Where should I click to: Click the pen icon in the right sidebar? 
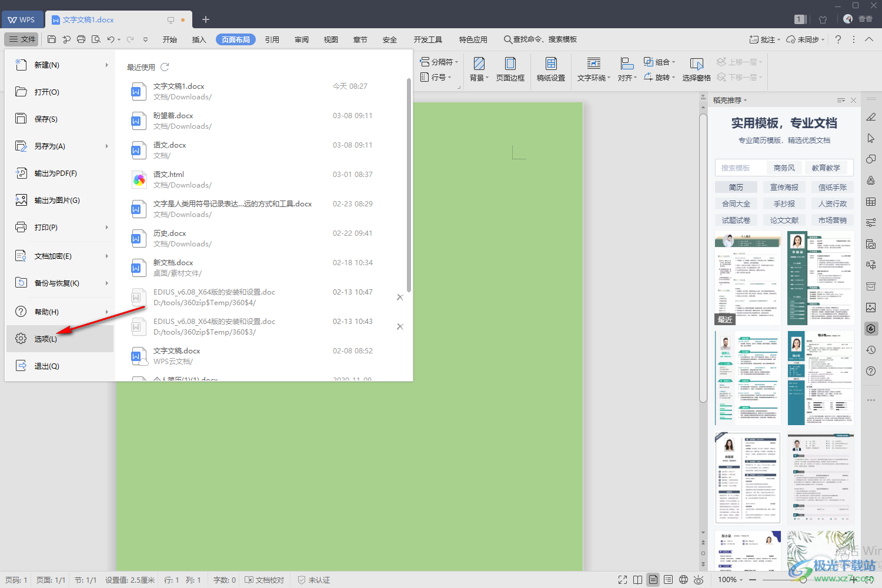tap(871, 117)
